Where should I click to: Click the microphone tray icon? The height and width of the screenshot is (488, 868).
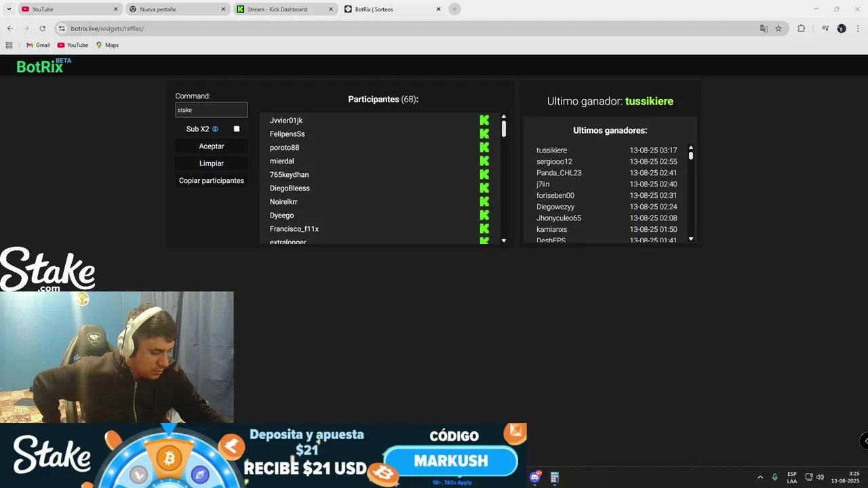tap(774, 477)
